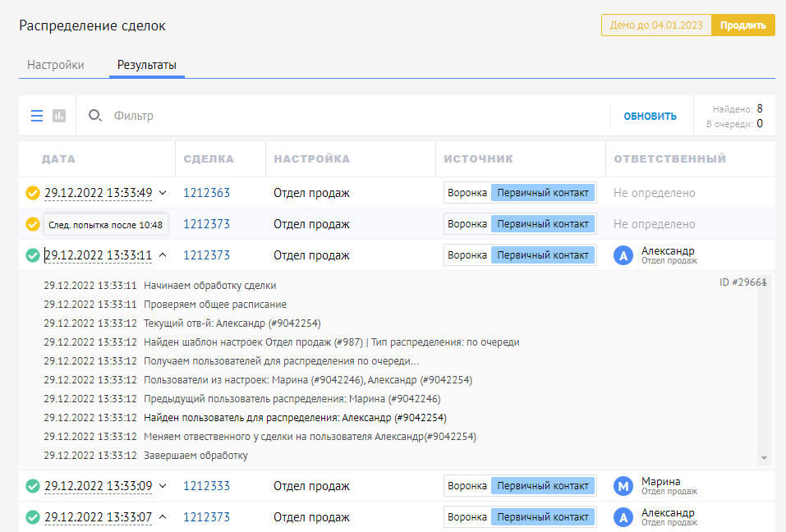Open the Настройки tab

[56, 65]
